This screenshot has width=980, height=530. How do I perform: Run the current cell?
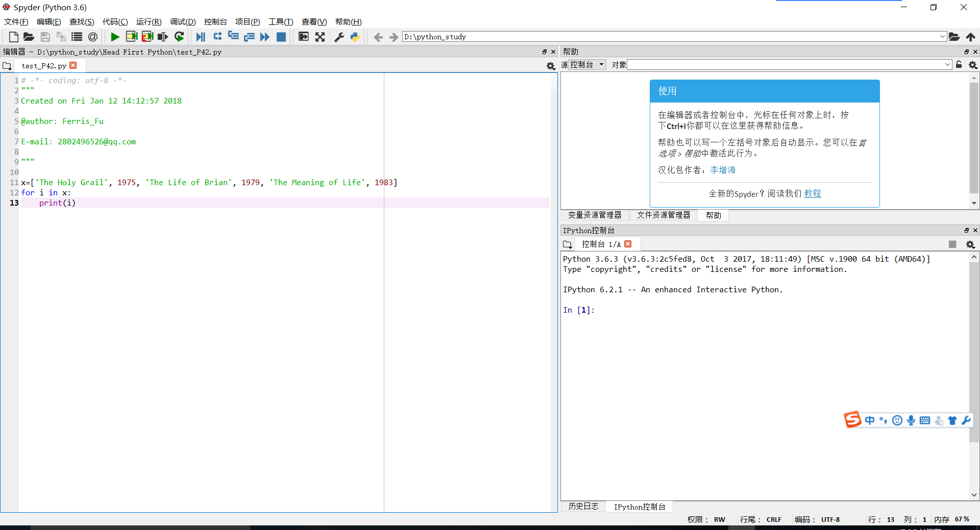pos(132,37)
